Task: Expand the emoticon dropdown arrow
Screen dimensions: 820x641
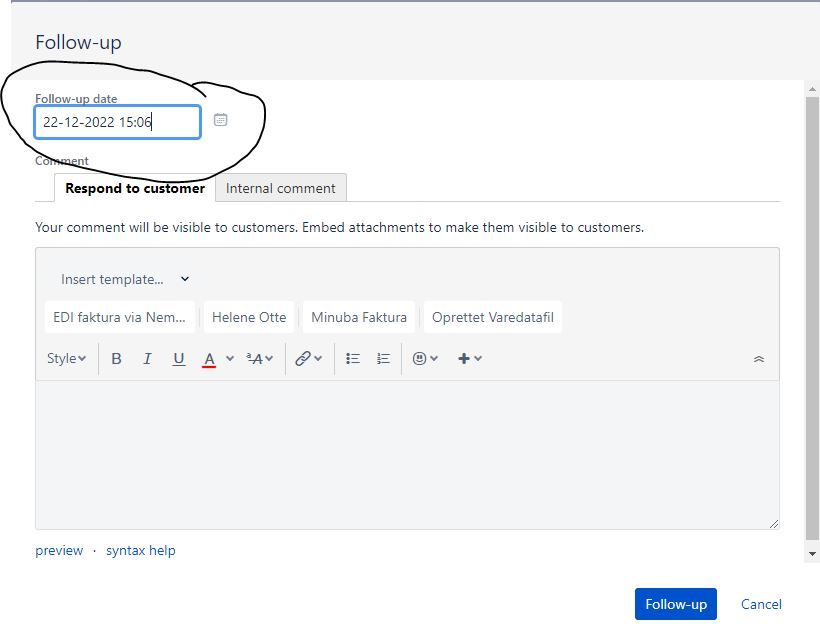Action: click(x=434, y=359)
